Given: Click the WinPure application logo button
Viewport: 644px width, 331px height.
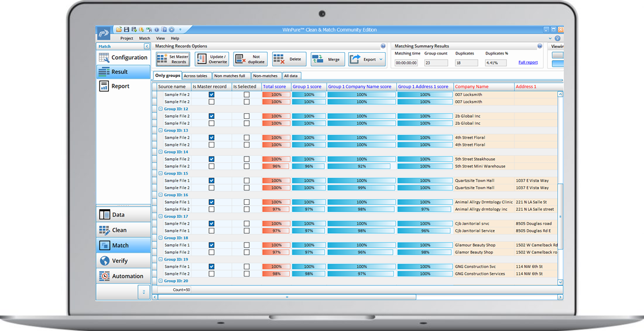Looking at the screenshot, I should coord(103,33).
